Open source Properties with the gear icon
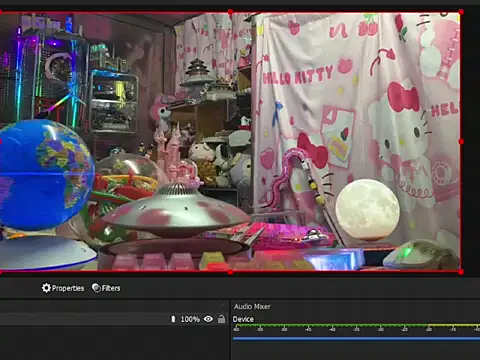Image resolution: width=480 pixels, height=360 pixels. [63, 288]
